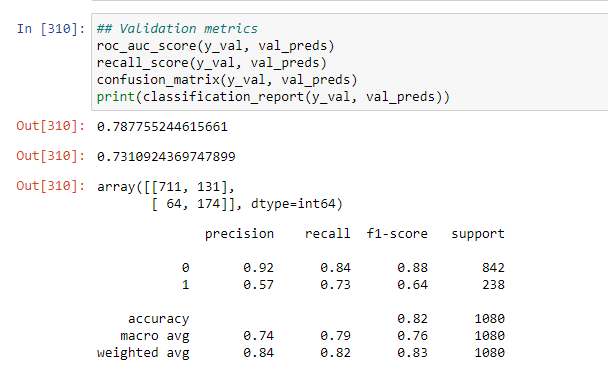The height and width of the screenshot is (381, 608).
Task: Click the macro avg row label
Action: click(154, 336)
